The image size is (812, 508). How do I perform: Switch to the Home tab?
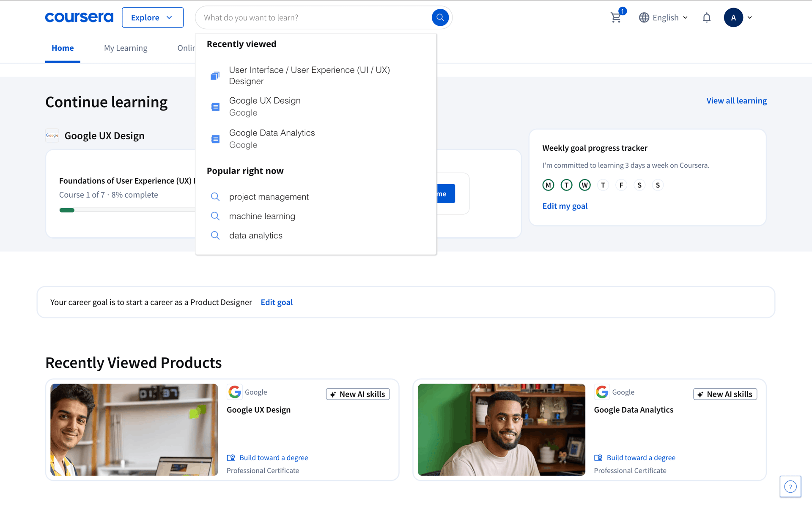pyautogui.click(x=63, y=48)
